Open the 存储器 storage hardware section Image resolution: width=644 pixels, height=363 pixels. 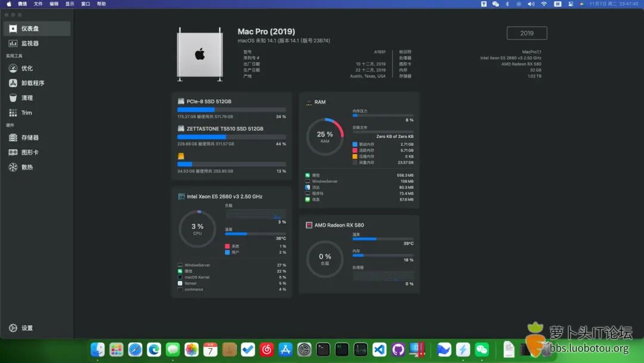pyautogui.click(x=37, y=138)
